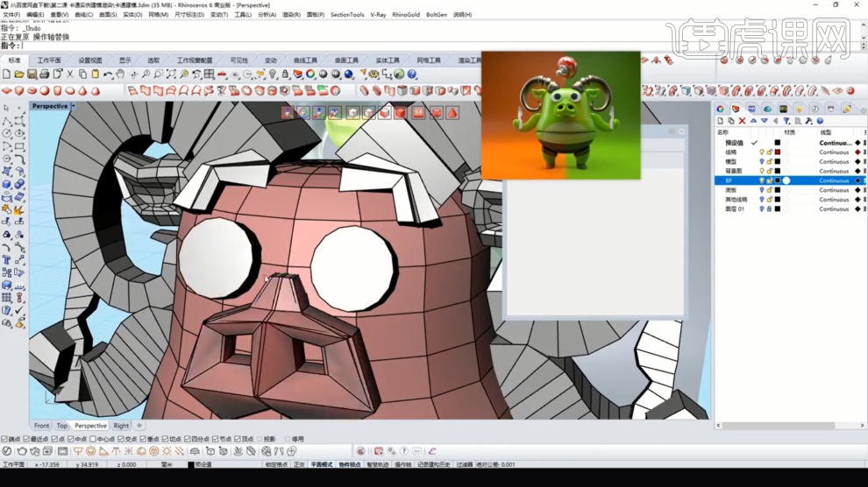Open Perspective viewport title dropdown arrow
Screen dimensions: 868x487
[73, 106]
